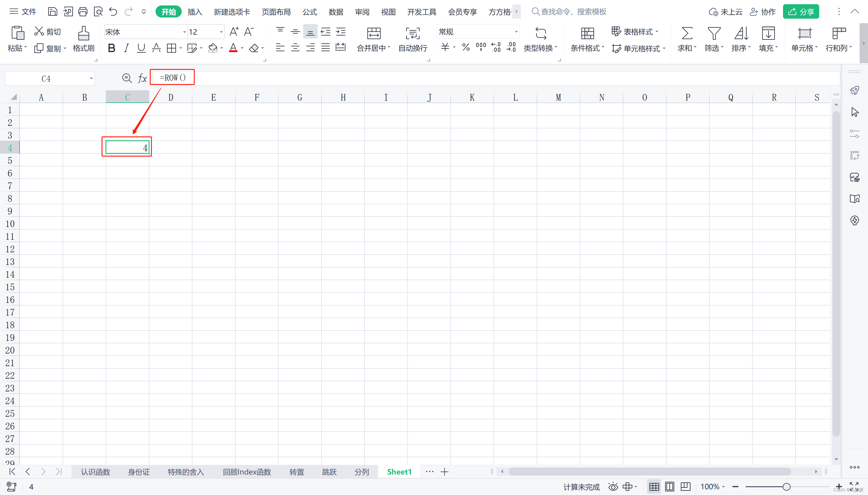This screenshot has height=495, width=868.
Task: Increase decimal places
Action: (x=496, y=47)
